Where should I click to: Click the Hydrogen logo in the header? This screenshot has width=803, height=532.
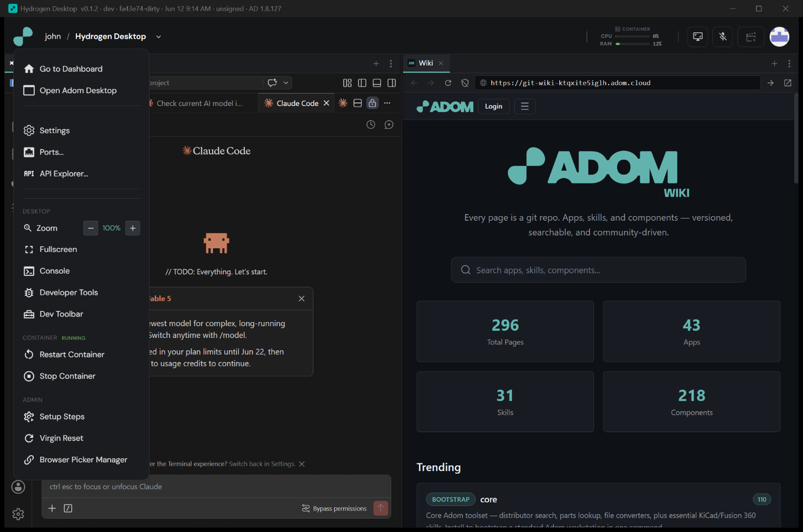point(23,37)
